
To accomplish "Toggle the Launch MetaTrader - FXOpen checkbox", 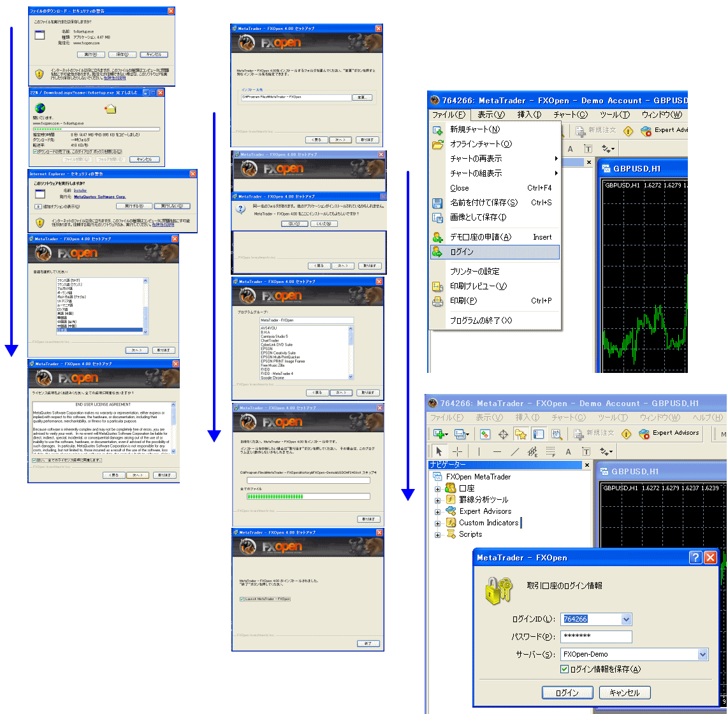I will (242, 599).
